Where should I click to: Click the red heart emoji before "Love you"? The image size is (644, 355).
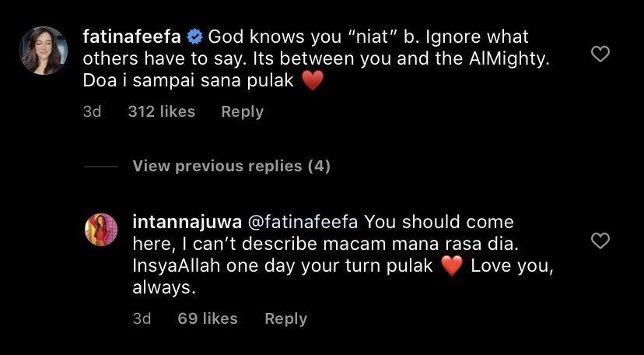click(x=452, y=265)
